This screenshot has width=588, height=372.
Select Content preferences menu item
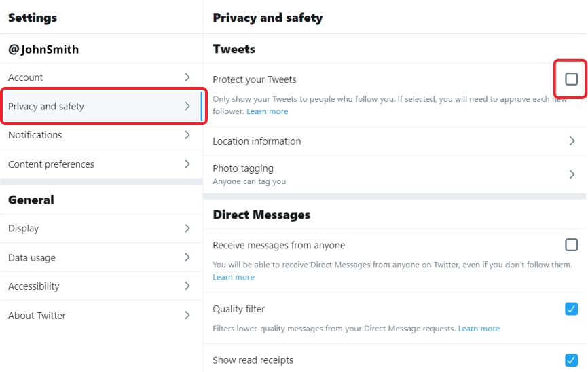click(51, 164)
